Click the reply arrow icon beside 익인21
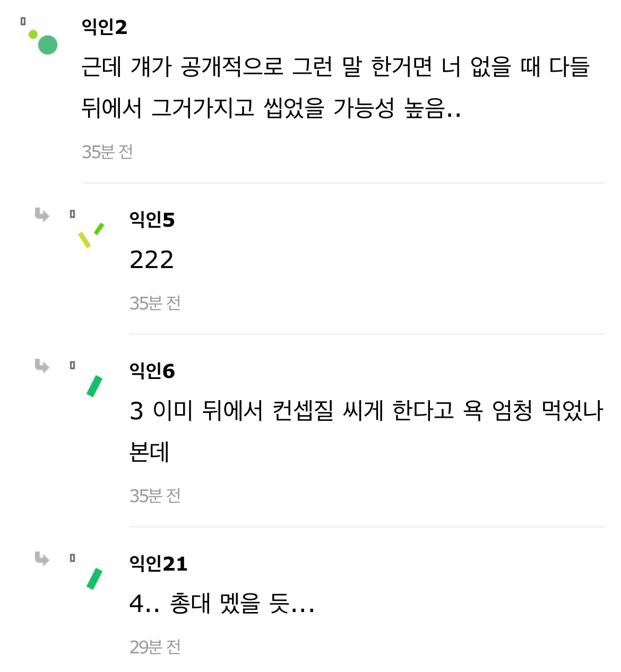The width and height of the screenshot is (621, 672). (42, 558)
